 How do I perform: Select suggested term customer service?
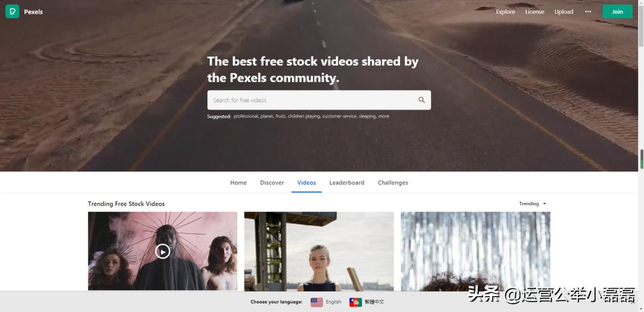[x=340, y=117]
